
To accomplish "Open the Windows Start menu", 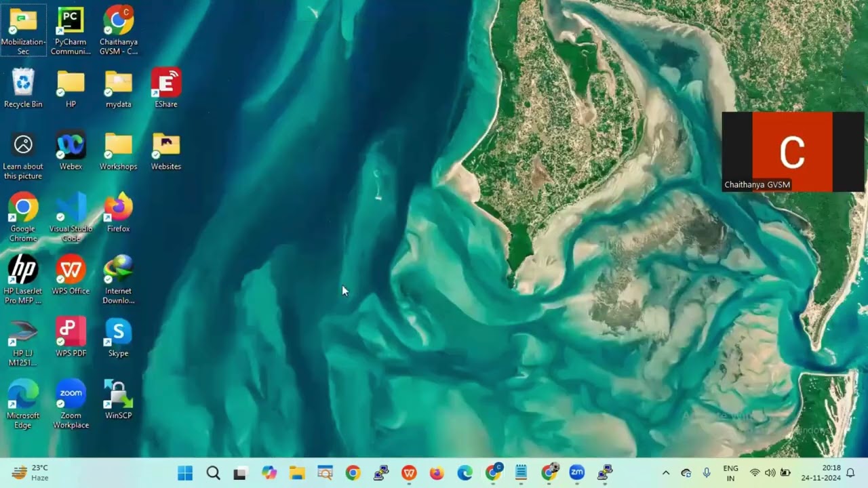I will tap(184, 473).
